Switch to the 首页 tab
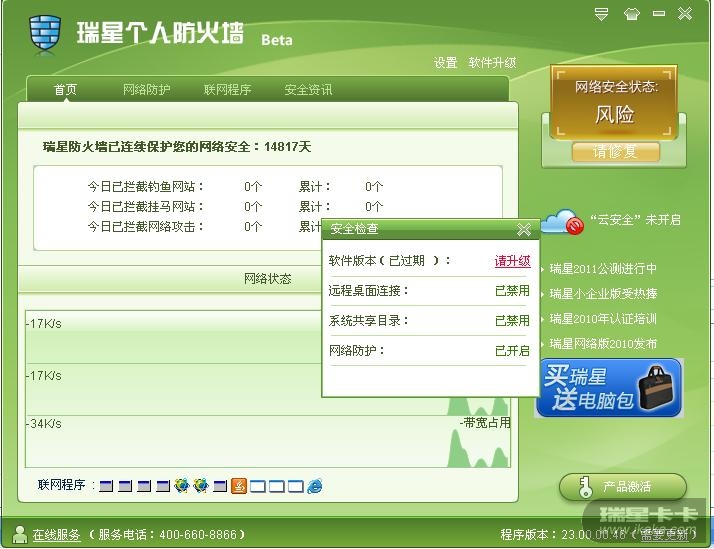 pos(65,89)
